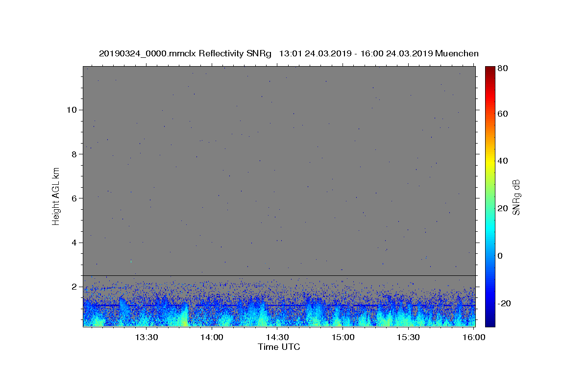
Task: Click the colorbar label -20
Action: coord(505,303)
